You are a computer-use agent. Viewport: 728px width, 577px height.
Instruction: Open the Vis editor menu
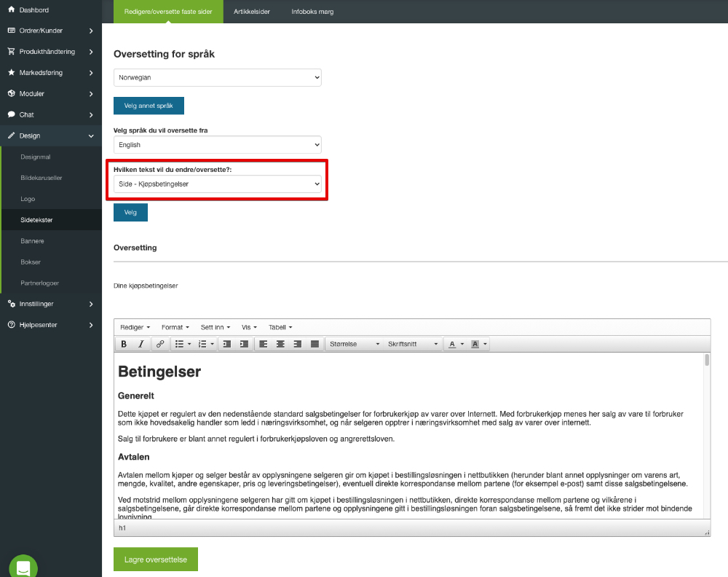pos(249,328)
